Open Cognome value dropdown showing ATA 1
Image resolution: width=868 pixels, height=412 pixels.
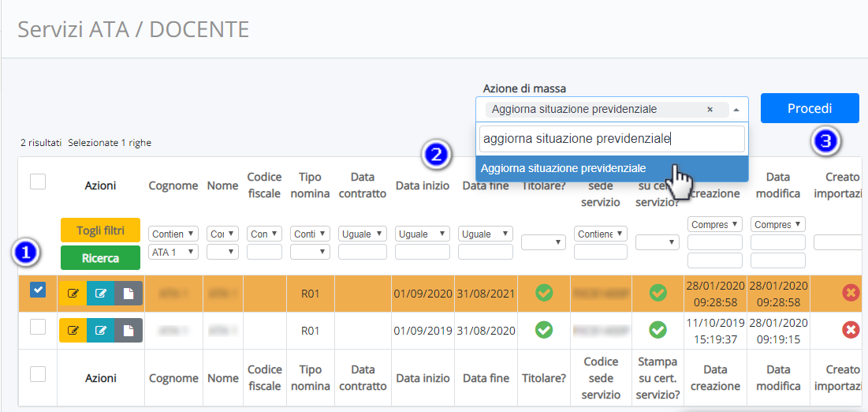pos(173,252)
